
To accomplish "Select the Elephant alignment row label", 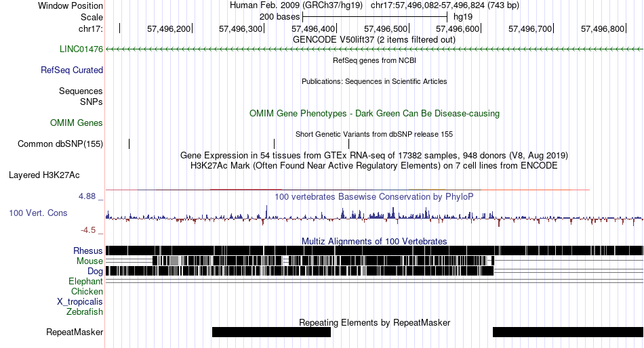I will click(x=85, y=282).
